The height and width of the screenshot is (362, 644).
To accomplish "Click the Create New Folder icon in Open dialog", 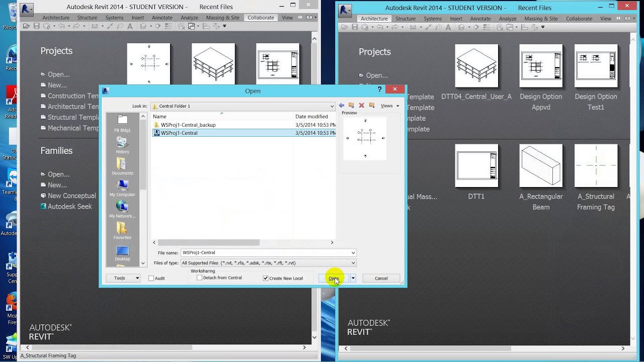I will 372,106.
